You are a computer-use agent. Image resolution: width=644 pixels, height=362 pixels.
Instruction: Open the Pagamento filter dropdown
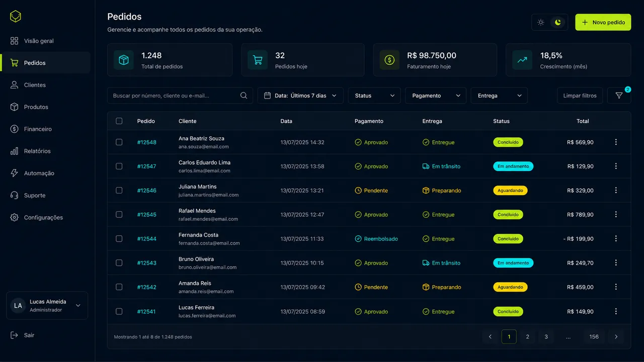tap(436, 96)
